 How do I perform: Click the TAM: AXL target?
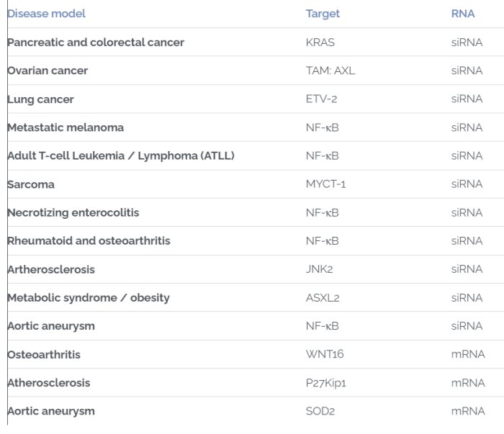click(330, 71)
